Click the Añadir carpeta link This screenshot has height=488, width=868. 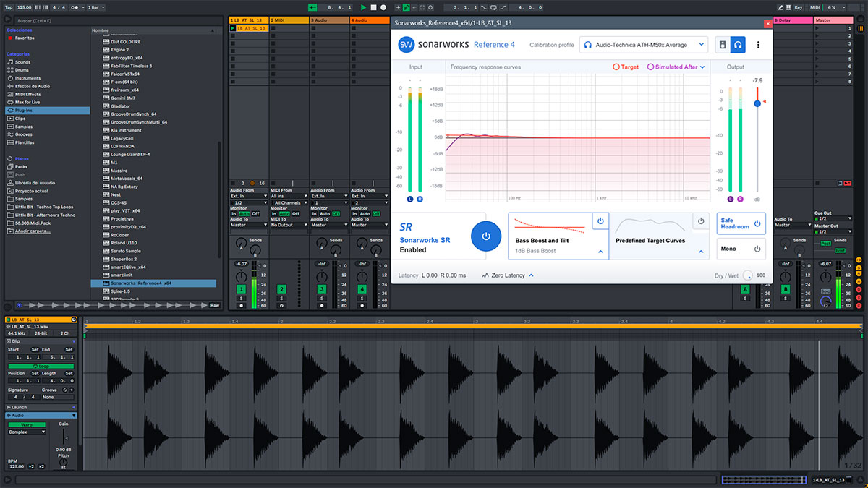click(x=33, y=231)
